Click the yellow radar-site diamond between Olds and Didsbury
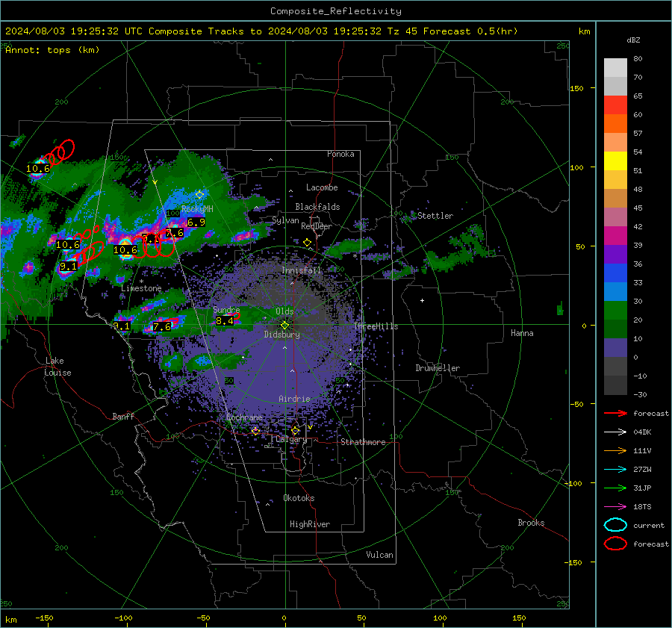 click(x=284, y=325)
